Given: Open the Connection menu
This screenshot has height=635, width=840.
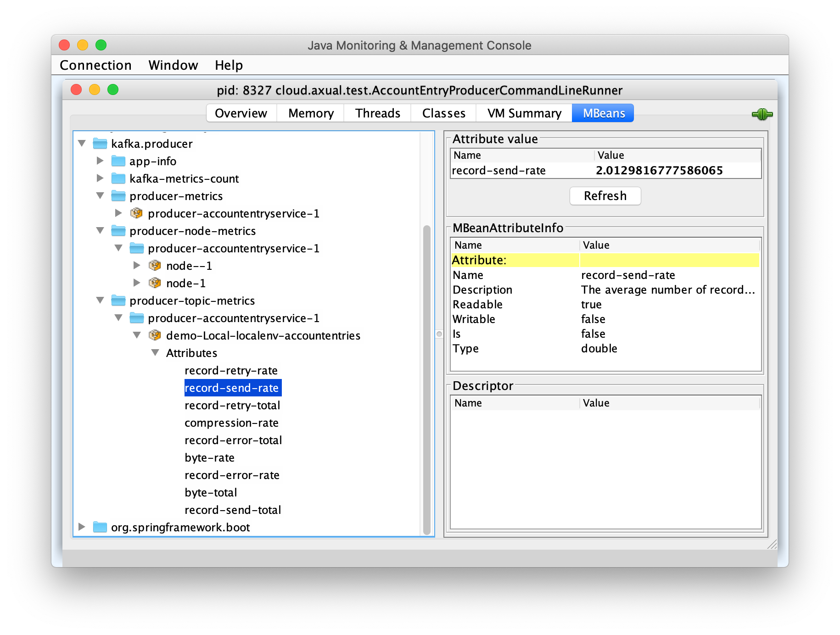Looking at the screenshot, I should click(95, 65).
